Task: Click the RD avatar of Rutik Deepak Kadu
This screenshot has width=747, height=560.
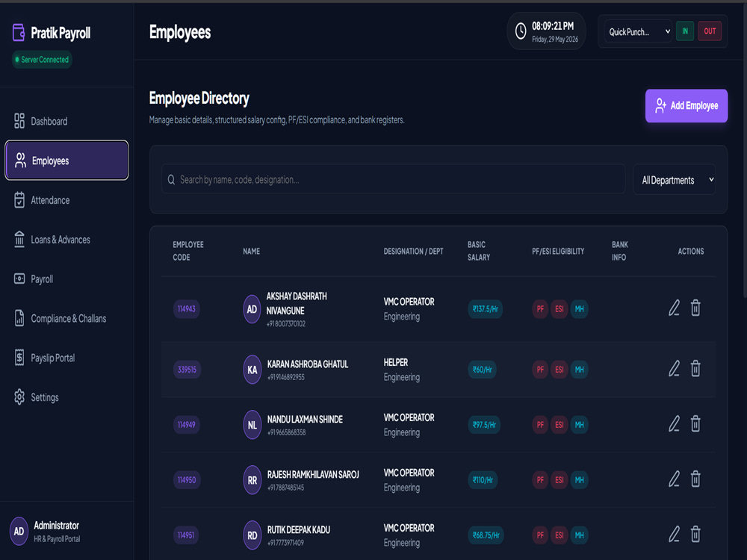Action: [x=252, y=535]
